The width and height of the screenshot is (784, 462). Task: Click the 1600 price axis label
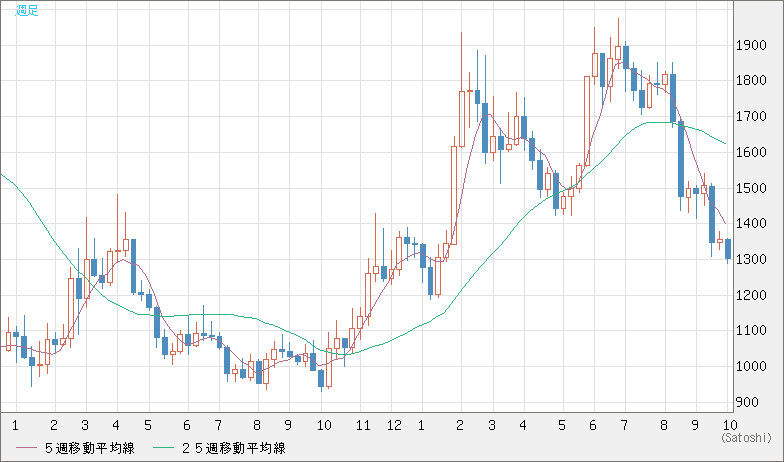[751, 152]
